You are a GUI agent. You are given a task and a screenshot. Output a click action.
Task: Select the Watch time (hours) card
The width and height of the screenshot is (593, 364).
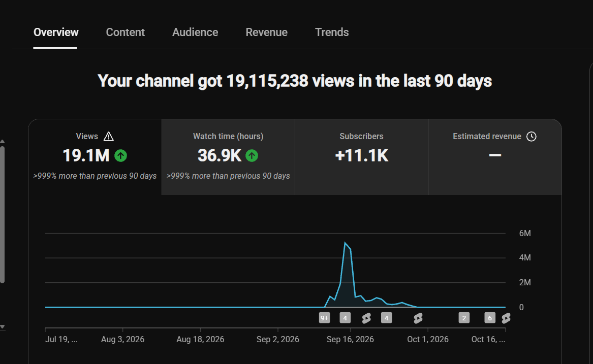[x=229, y=157]
